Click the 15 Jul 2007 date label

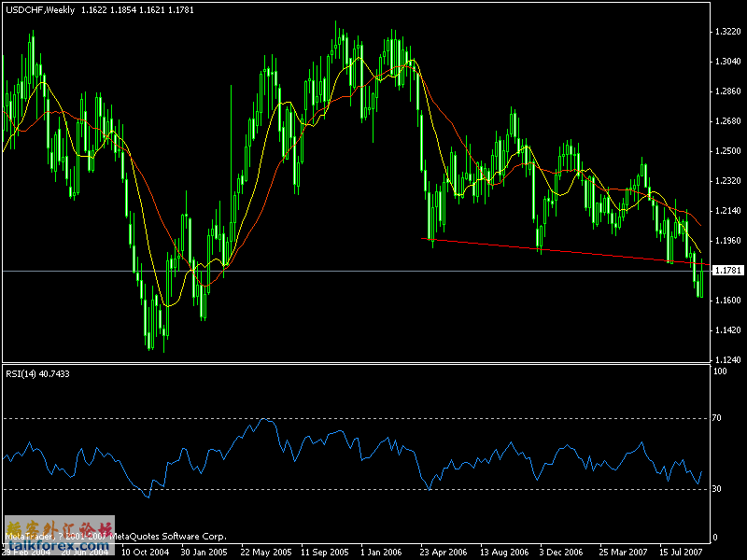tap(684, 552)
